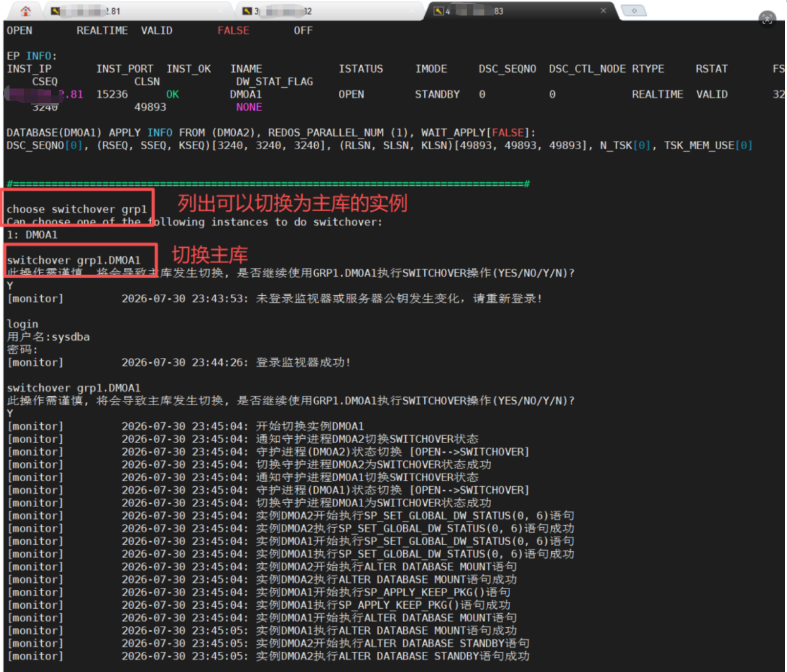Click the red FALSE value in top row
Image resolution: width=787 pixels, height=672 pixels.
click(233, 30)
